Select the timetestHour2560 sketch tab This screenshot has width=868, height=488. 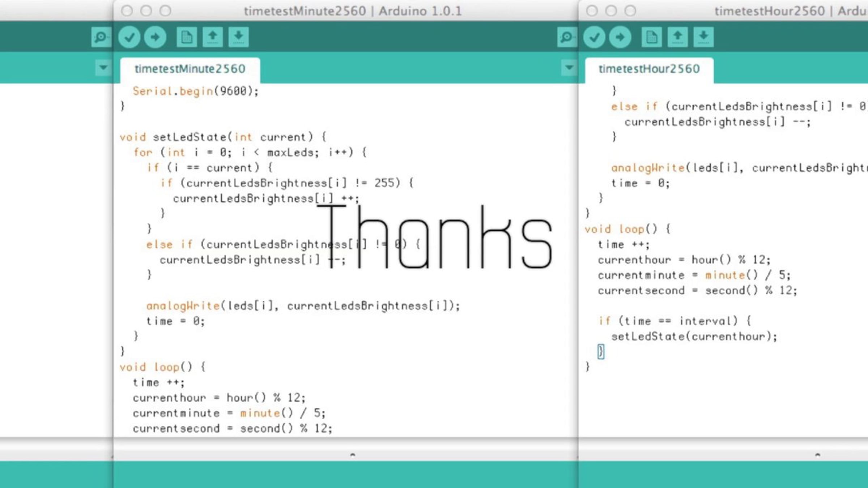pyautogui.click(x=649, y=69)
